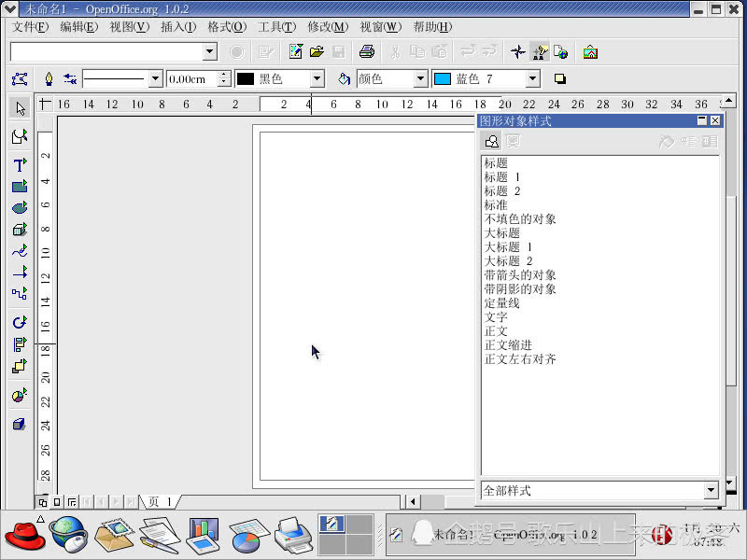Activate the Rotate effects tool

click(x=20, y=322)
